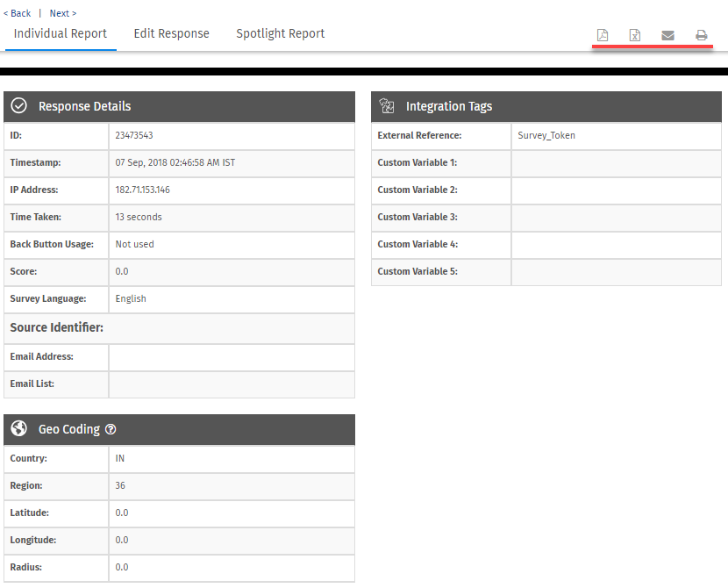
Task: Export the report as PDF
Action: [603, 35]
